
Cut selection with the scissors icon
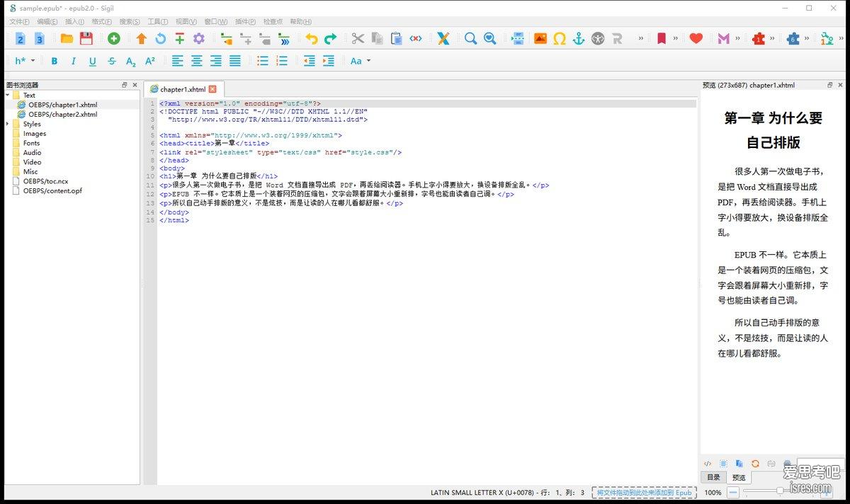tap(358, 38)
